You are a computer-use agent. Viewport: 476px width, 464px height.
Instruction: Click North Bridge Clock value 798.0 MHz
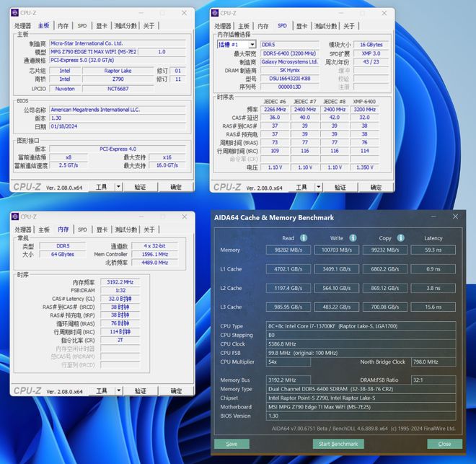click(433, 362)
